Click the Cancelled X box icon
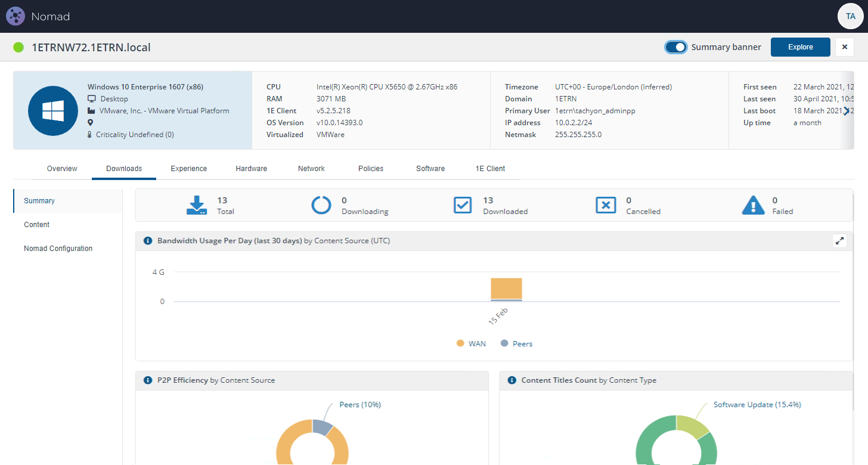 (x=606, y=205)
